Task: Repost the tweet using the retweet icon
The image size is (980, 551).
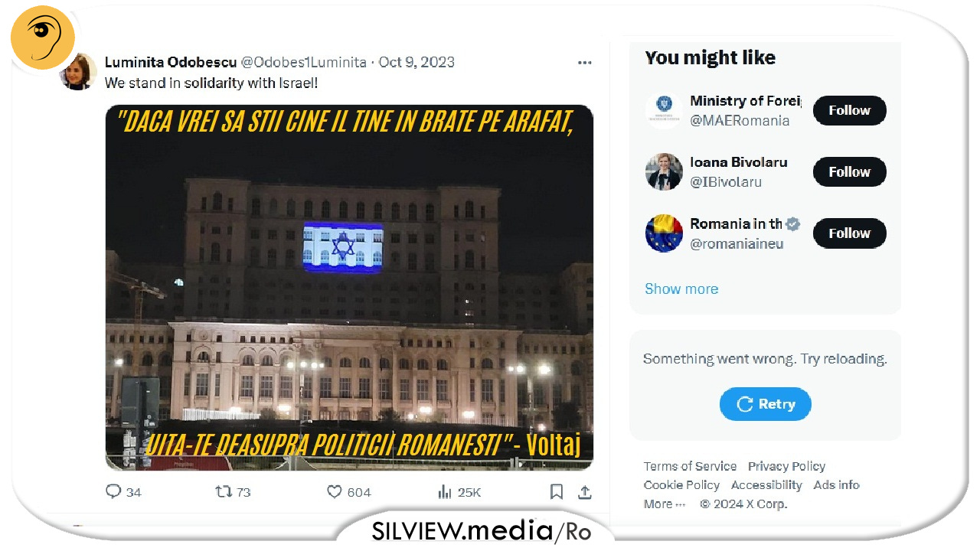Action: 224,492
